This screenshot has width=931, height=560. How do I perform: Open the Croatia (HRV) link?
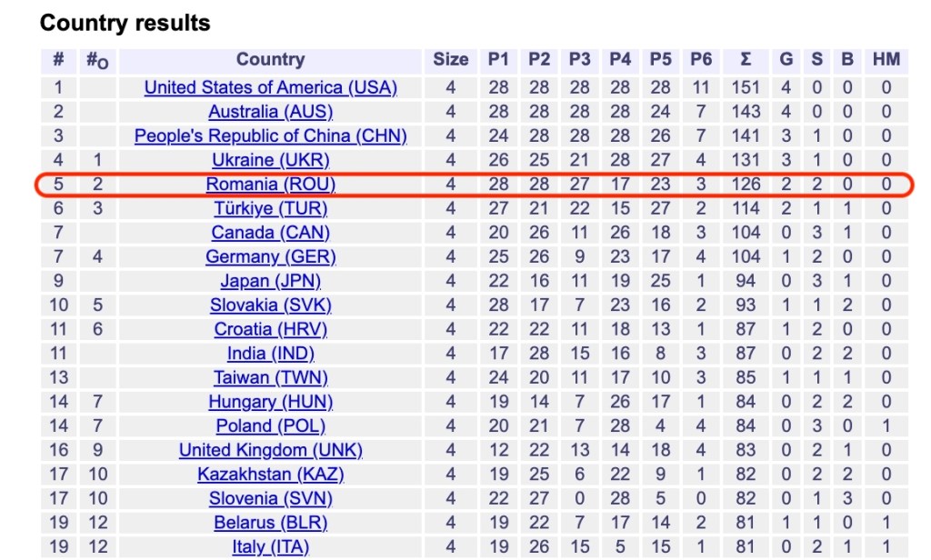[x=270, y=329]
